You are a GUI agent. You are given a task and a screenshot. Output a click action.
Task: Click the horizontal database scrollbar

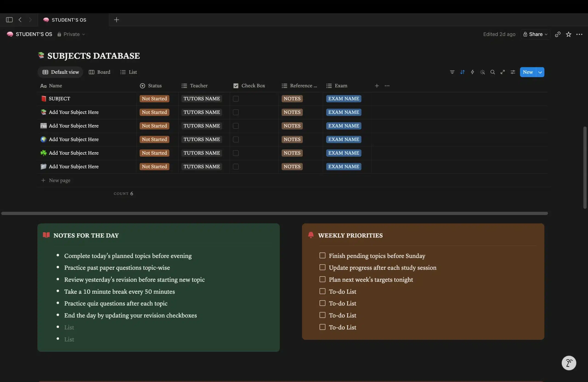[274, 213]
